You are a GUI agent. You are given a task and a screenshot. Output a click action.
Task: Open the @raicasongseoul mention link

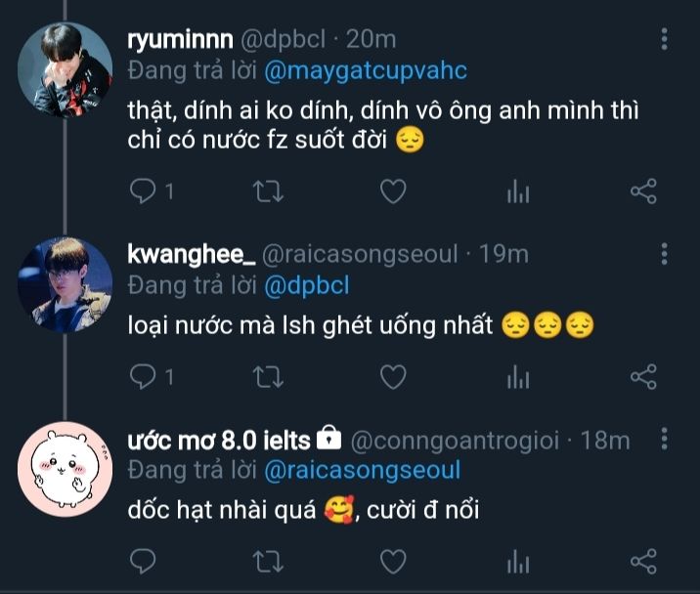click(363, 470)
